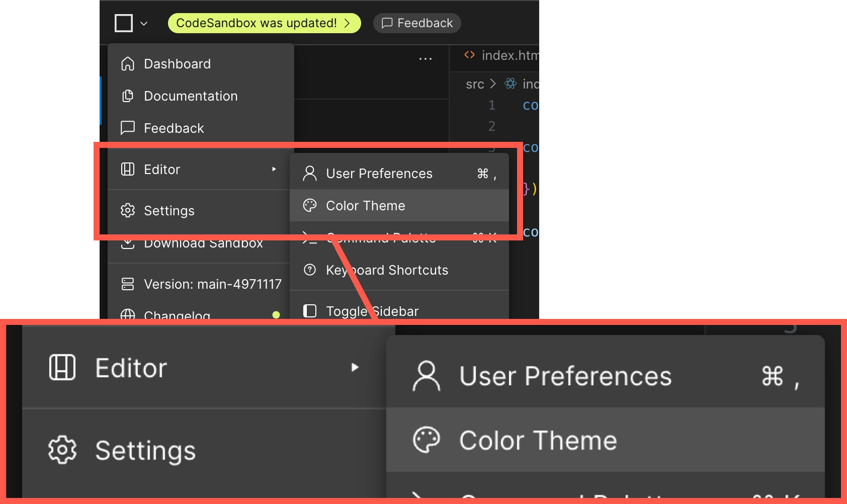
Task: Click the Documentation page icon
Action: (128, 96)
